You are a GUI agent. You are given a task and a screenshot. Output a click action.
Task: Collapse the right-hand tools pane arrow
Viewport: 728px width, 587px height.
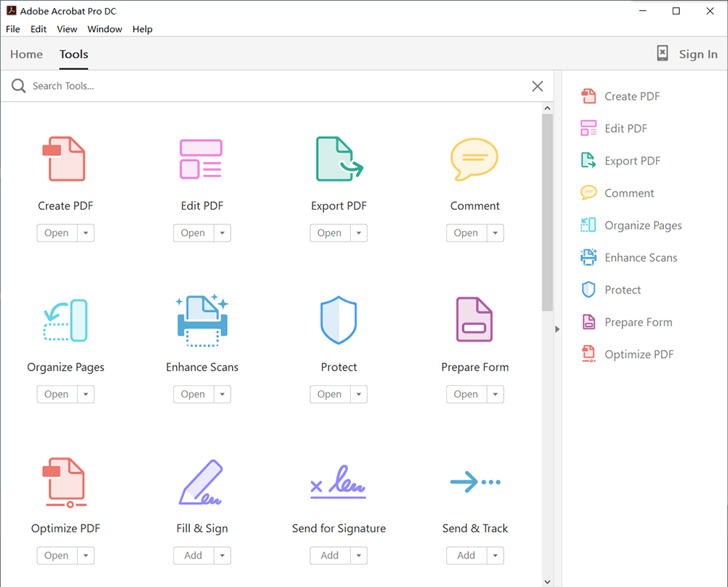[x=558, y=329]
